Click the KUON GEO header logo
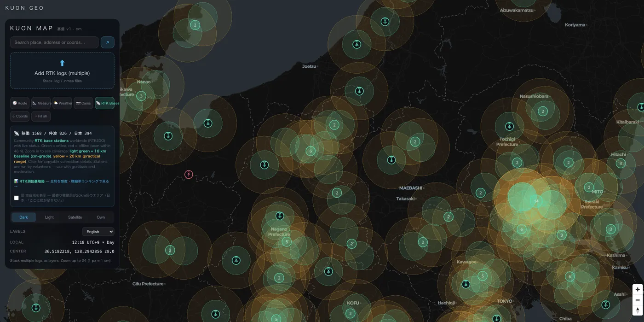 [25, 8]
